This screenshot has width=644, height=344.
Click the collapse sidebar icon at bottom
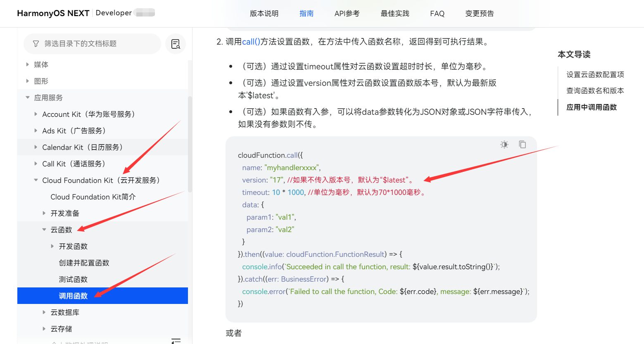[176, 341]
